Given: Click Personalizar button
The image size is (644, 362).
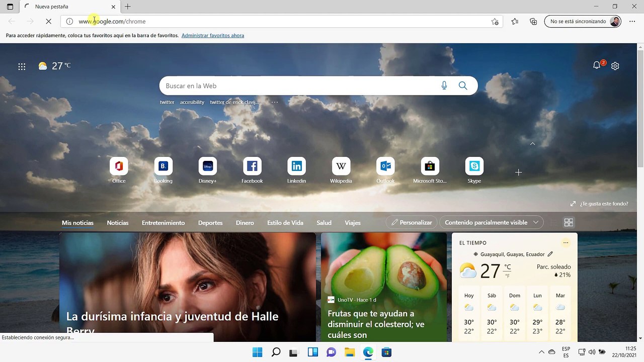Looking at the screenshot, I should coord(412,222).
